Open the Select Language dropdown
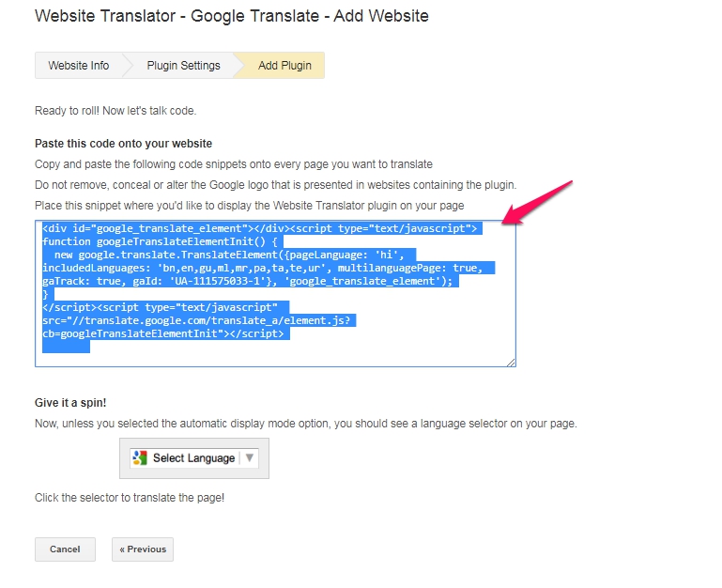The image size is (722, 588). pos(193,458)
